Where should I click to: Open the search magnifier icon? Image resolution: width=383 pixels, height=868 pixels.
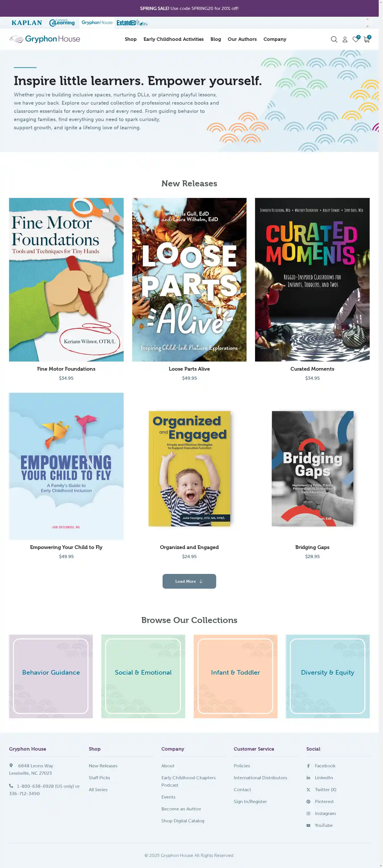(334, 39)
